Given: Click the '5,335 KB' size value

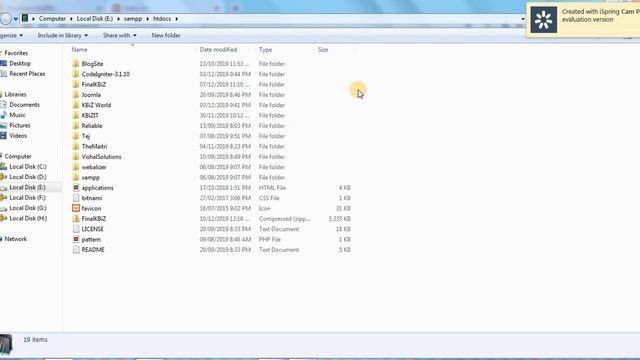Looking at the screenshot, I should (340, 219).
